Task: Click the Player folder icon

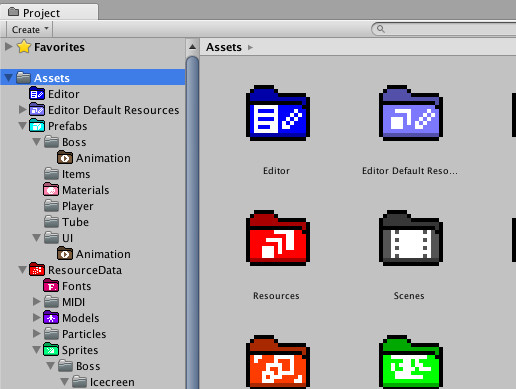Action: coord(51,206)
